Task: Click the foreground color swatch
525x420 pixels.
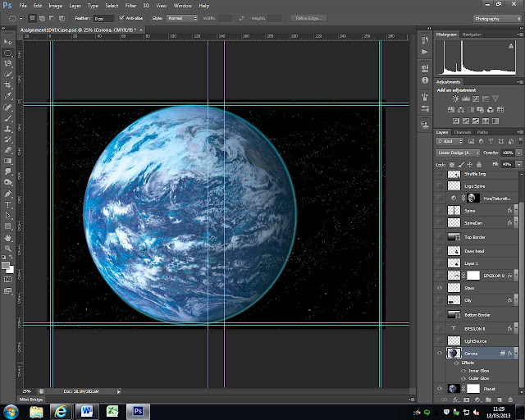Action: click(7, 264)
